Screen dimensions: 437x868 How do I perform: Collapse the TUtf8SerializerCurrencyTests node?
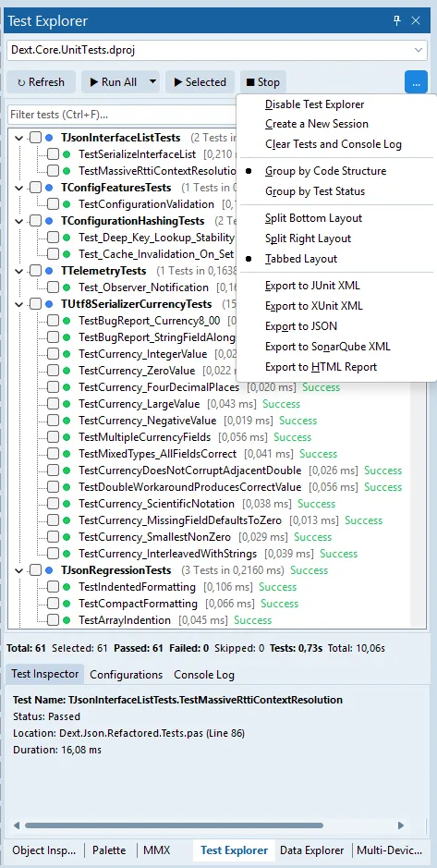tap(19, 304)
